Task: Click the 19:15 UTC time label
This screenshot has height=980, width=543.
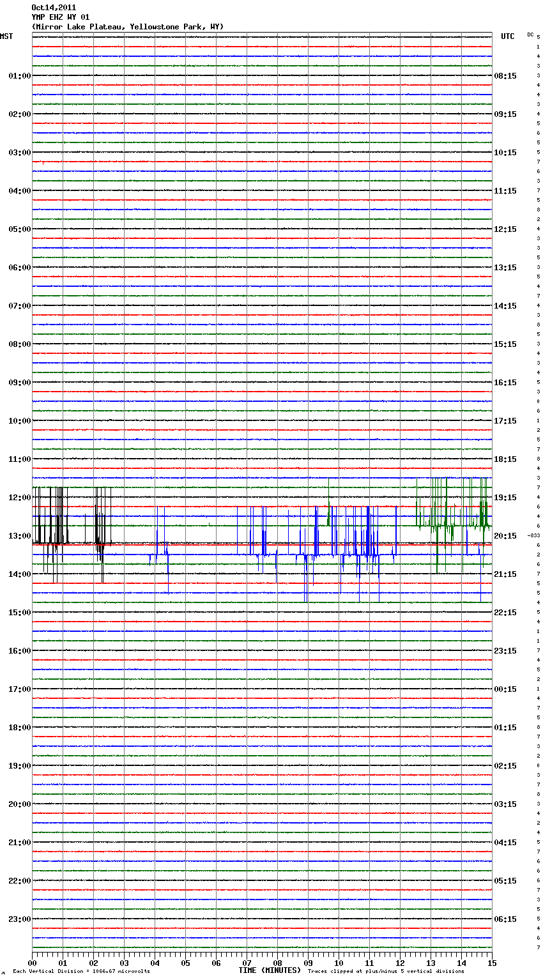Action: [505, 498]
